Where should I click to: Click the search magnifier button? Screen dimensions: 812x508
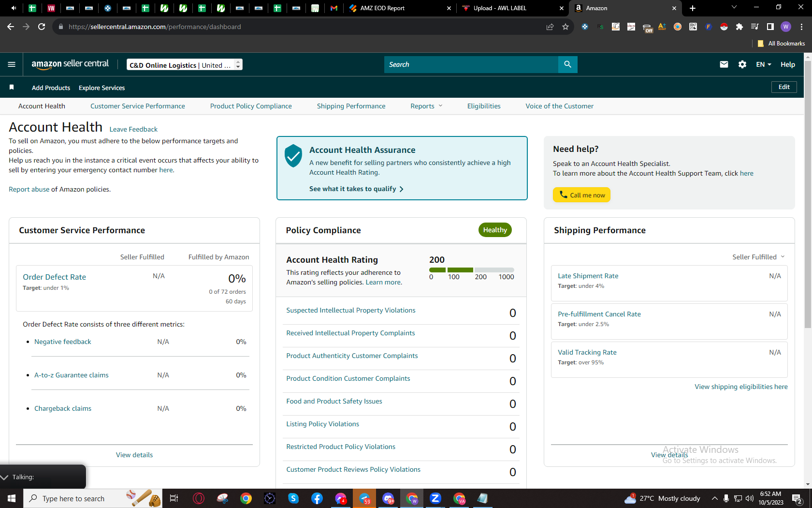(x=567, y=64)
